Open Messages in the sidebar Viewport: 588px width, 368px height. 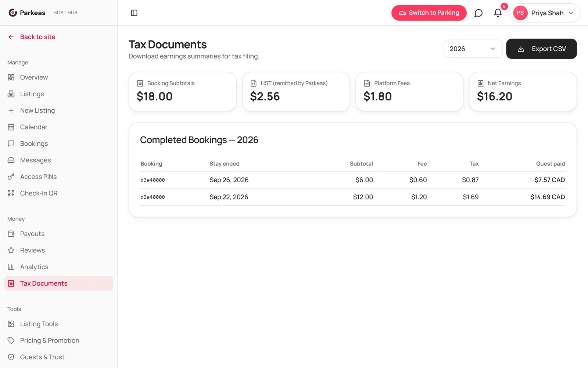[59, 160]
